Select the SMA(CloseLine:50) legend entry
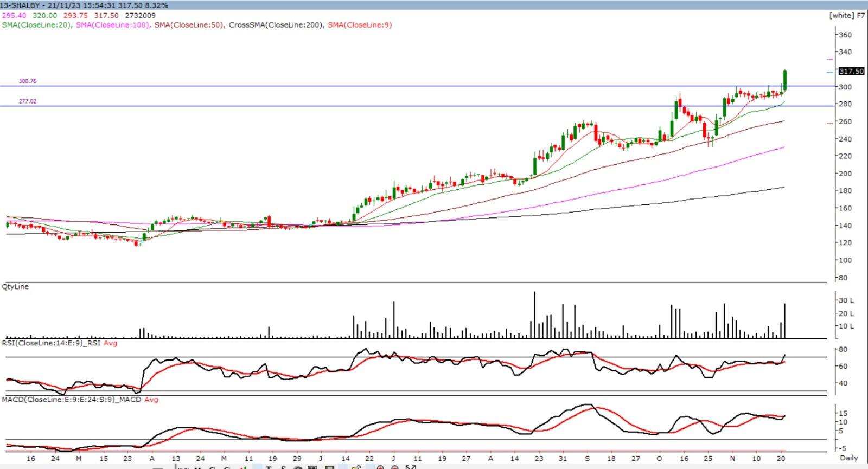 click(x=189, y=25)
